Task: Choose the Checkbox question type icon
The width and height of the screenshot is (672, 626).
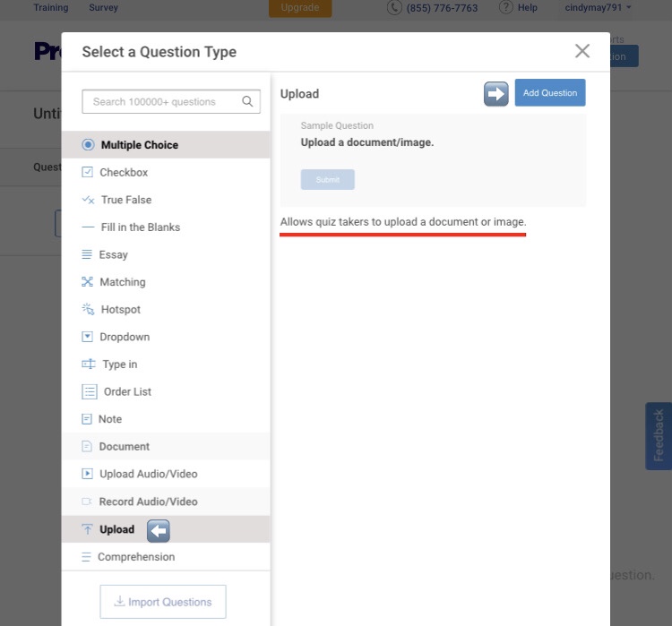Action: 87,172
